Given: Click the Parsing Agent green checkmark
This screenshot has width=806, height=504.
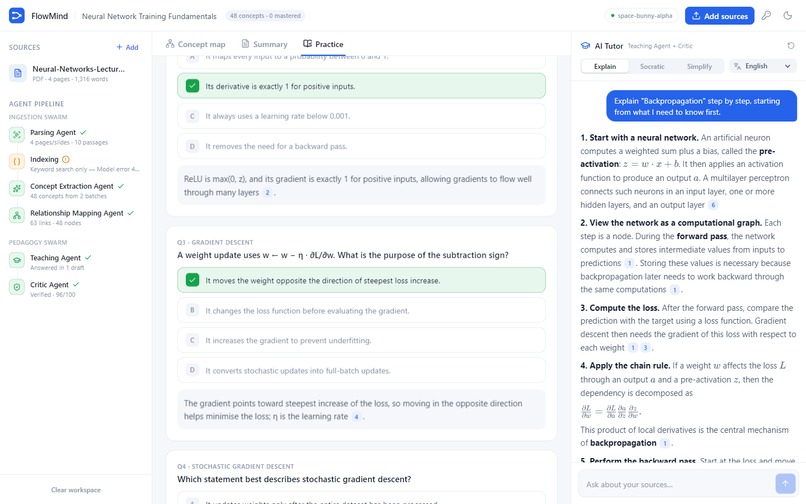Looking at the screenshot, I should [x=83, y=133].
